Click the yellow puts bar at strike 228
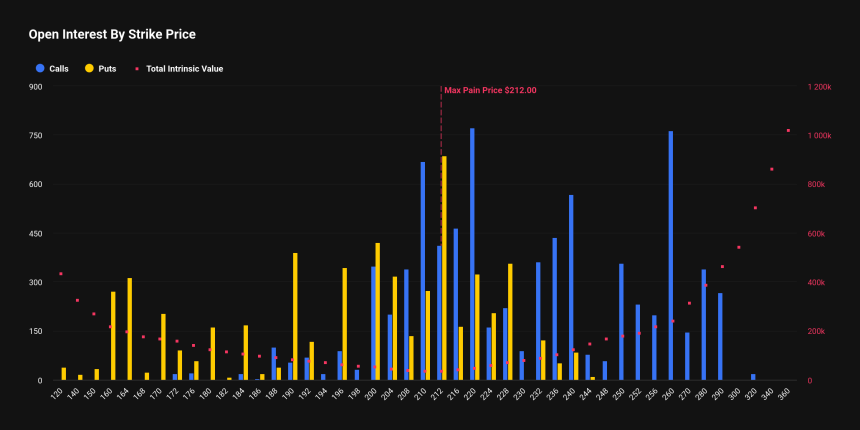 point(510,322)
